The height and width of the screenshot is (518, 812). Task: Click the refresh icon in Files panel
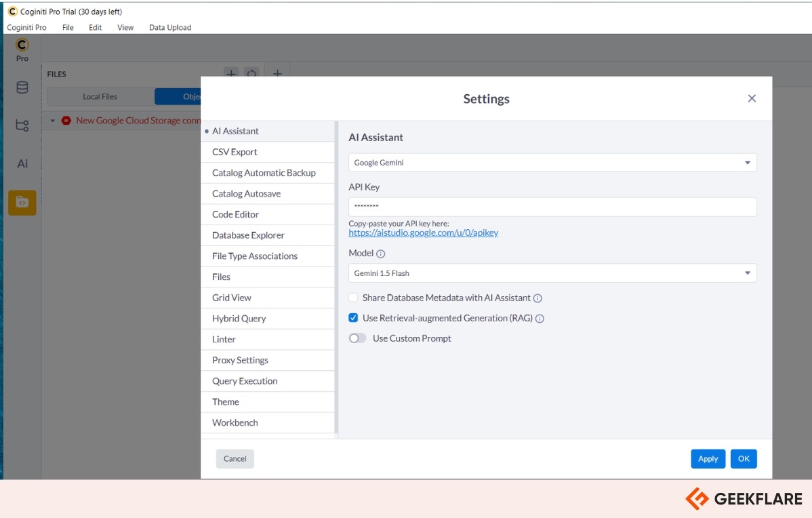[251, 73]
